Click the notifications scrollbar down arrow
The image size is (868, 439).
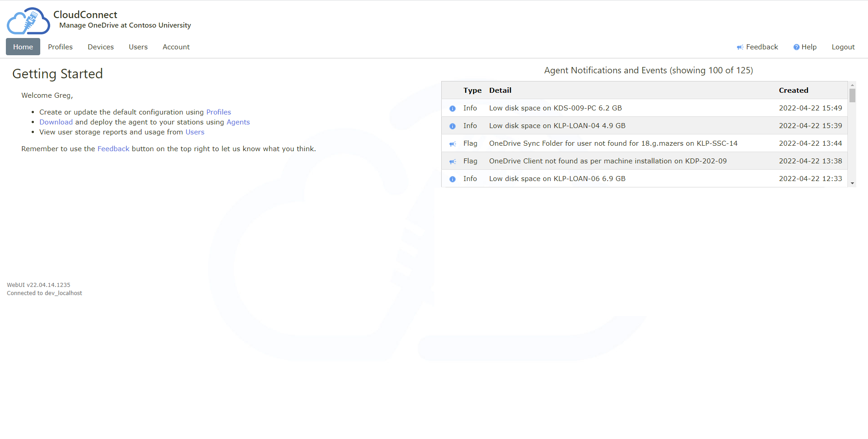coord(852,183)
